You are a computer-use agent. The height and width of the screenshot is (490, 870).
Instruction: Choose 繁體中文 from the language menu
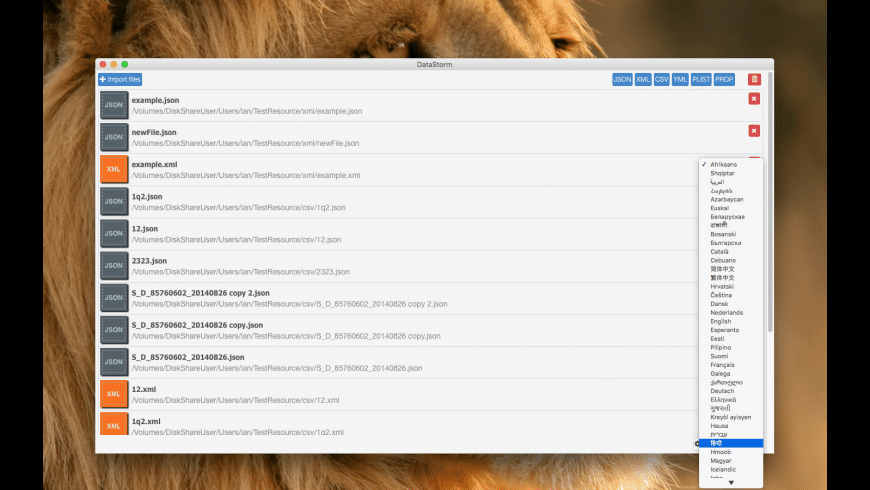coord(731,277)
